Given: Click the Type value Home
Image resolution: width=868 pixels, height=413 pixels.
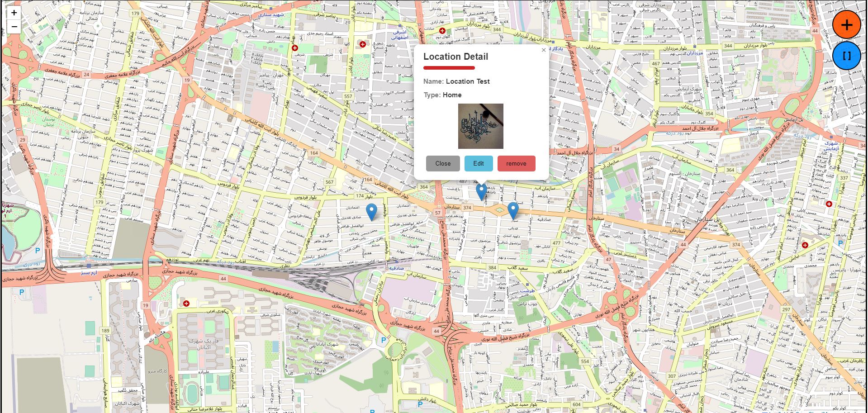Looking at the screenshot, I should pos(452,95).
